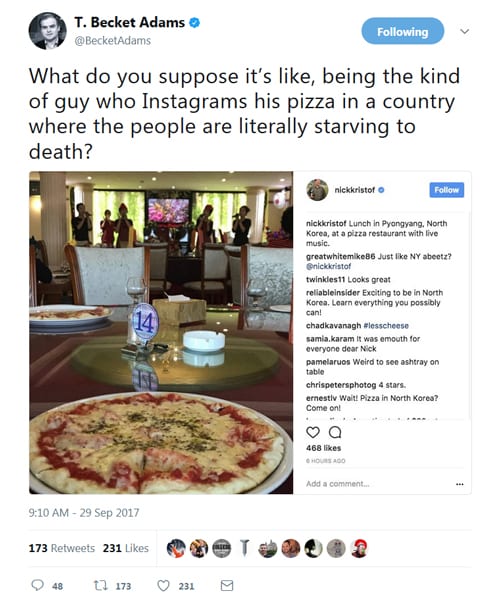Image resolution: width=500 pixels, height=607 pixels.
Task: Open the @BecketAdams handle link
Action: 112,41
